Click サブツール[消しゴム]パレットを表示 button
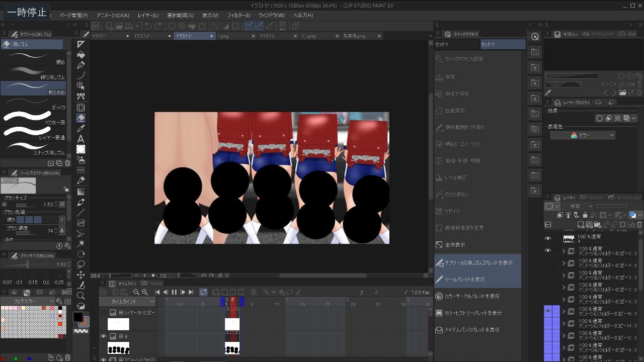The width and height of the screenshot is (644, 362). pos(477,262)
